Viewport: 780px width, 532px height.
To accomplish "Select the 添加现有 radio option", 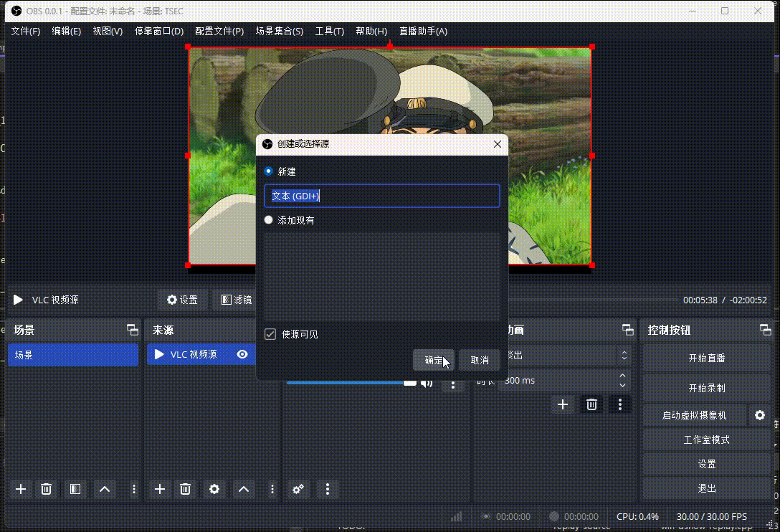I will [269, 220].
